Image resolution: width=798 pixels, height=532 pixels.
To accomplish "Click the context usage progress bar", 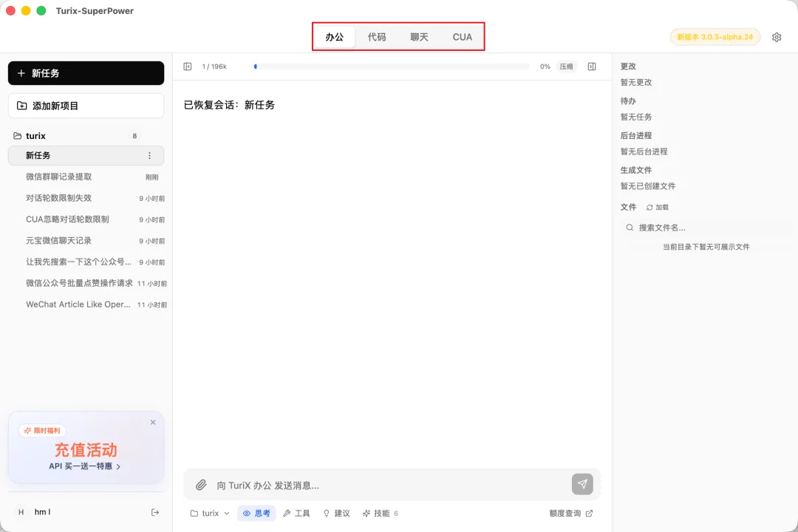I will point(392,66).
